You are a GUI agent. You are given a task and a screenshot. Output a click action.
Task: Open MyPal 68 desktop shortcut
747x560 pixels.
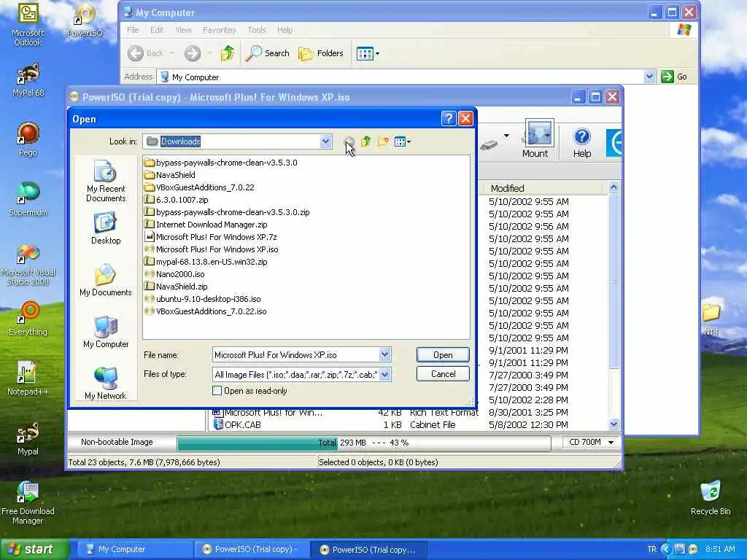28,80
